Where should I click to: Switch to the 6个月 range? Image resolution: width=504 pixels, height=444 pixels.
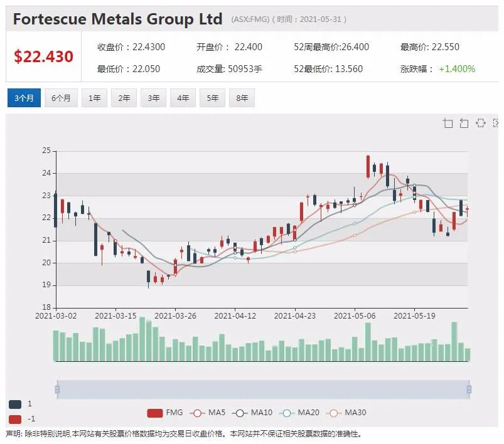(x=61, y=98)
